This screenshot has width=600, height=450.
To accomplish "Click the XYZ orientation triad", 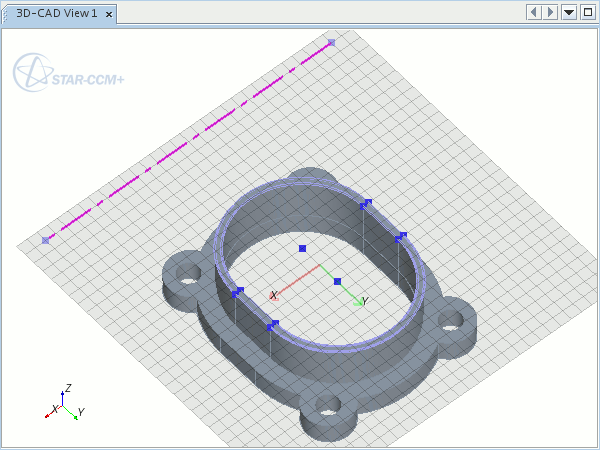I will [65, 403].
